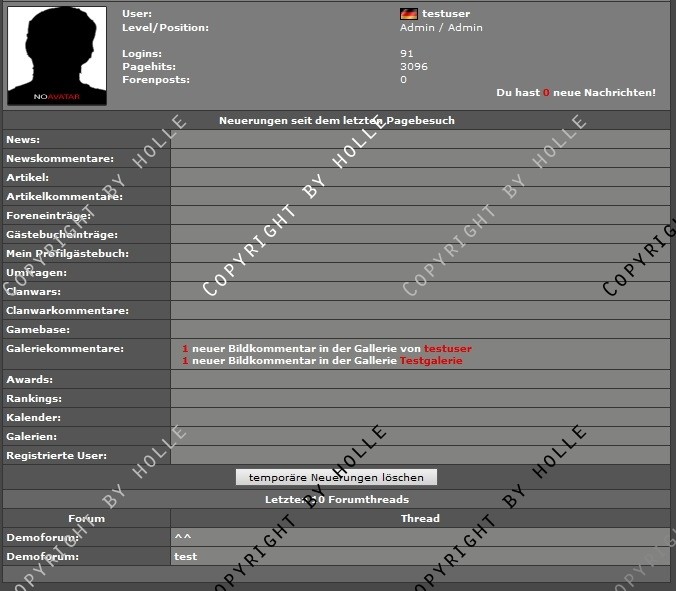Click the 'Registrierte User:' row label
Image resolution: width=676 pixels, height=591 pixels.
pos(56,455)
